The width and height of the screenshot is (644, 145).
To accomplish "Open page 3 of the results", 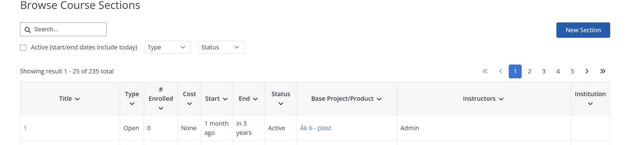I will 544,71.
